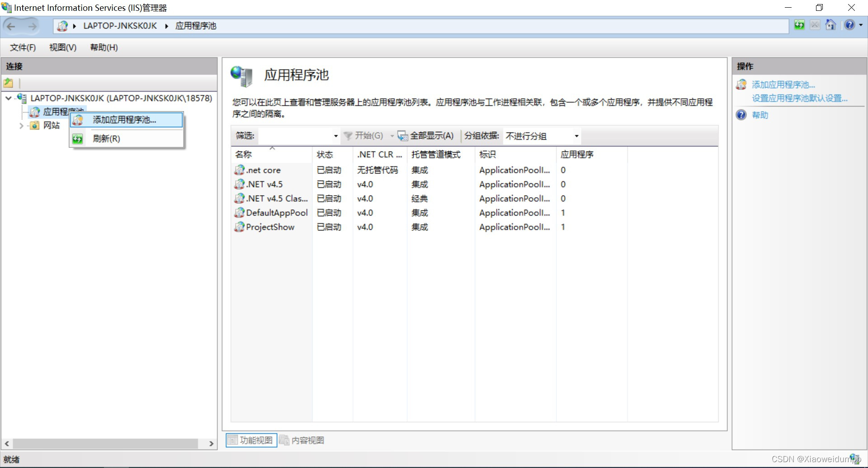Sort by 状态 column header
The height and width of the screenshot is (468, 868).
click(332, 154)
